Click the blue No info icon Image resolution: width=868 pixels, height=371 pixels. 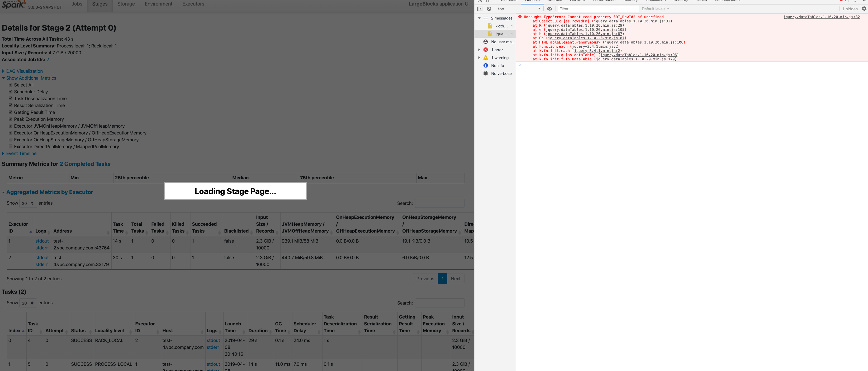[486, 66]
